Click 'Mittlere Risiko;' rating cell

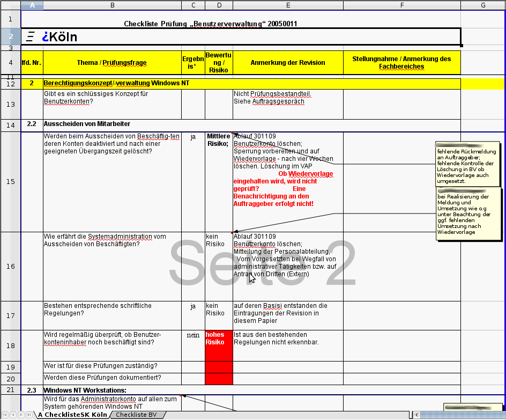(x=219, y=182)
